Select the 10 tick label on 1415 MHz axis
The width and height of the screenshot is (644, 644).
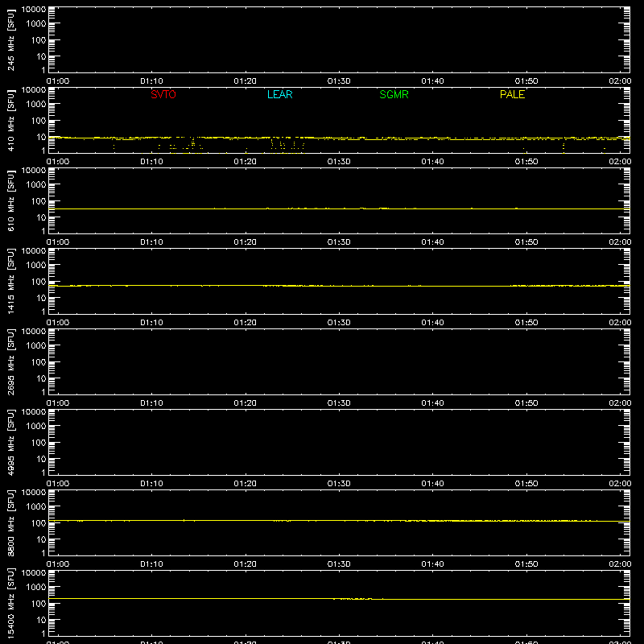[x=41, y=298]
